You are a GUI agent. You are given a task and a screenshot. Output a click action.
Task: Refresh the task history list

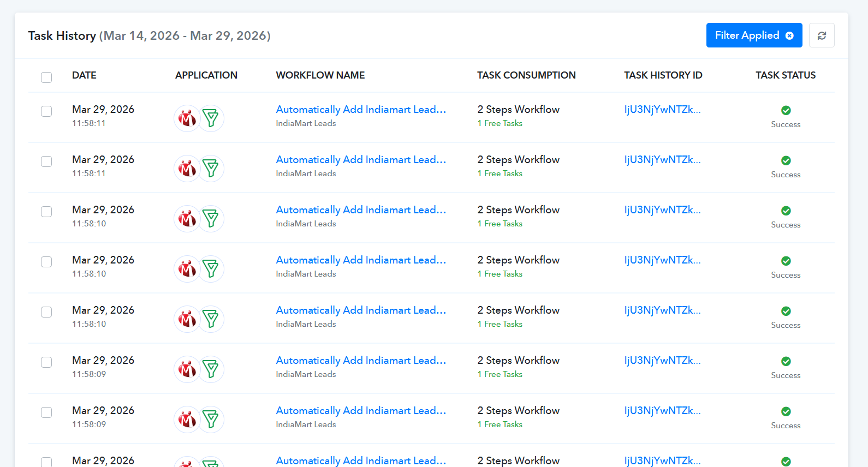tap(822, 35)
